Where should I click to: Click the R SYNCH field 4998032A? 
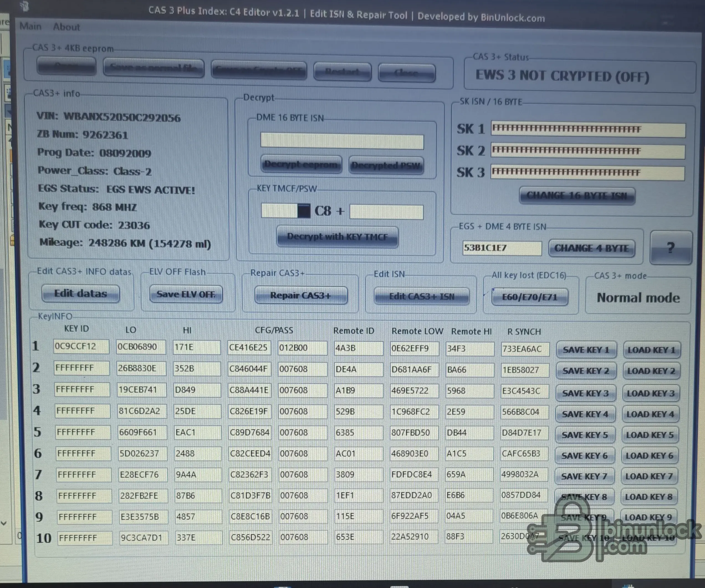tap(524, 474)
